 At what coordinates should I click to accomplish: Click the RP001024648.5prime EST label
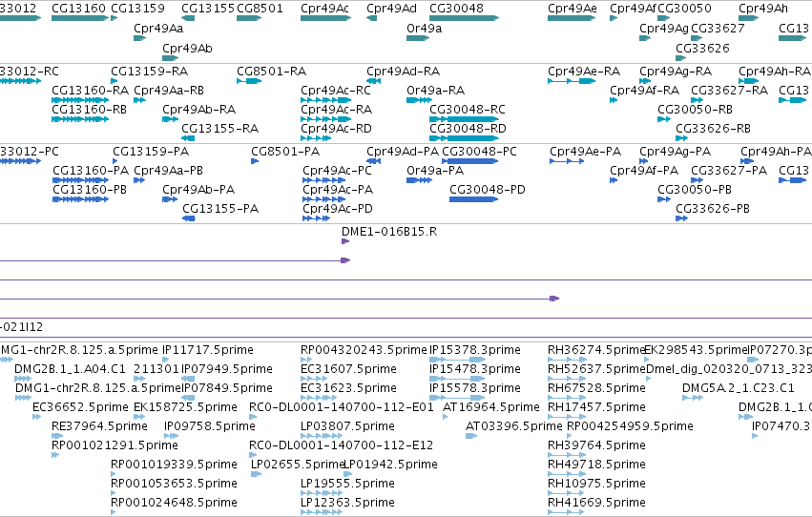tap(174, 503)
